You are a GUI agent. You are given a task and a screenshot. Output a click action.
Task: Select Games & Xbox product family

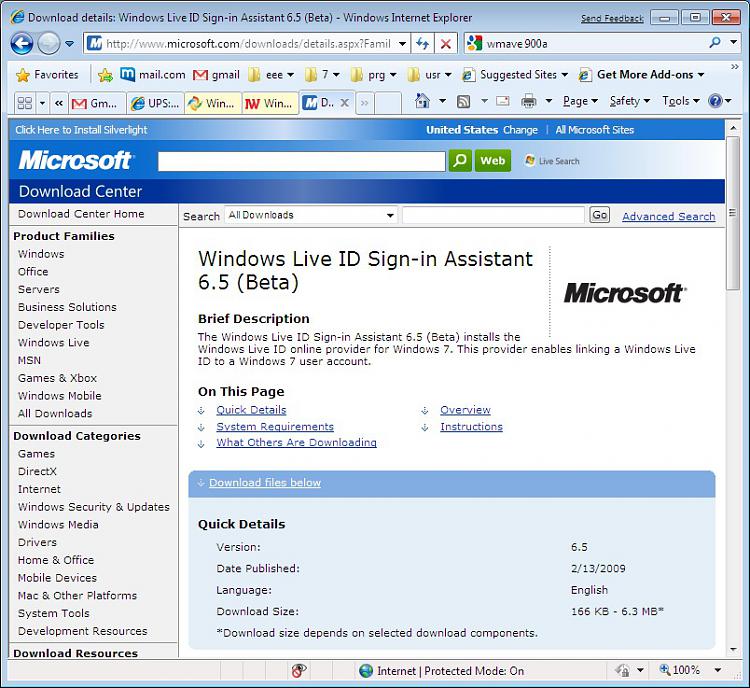click(x=57, y=378)
